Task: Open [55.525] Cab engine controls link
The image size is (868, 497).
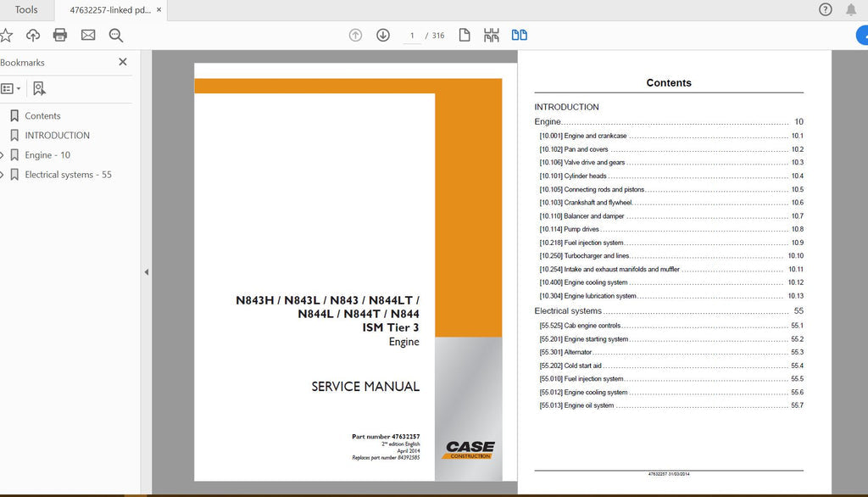Action: point(671,326)
